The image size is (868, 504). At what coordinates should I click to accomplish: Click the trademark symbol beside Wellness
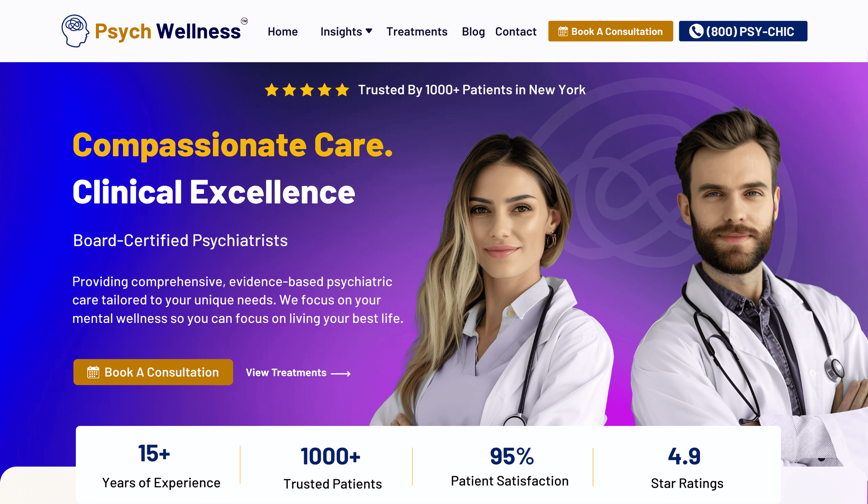tap(244, 21)
